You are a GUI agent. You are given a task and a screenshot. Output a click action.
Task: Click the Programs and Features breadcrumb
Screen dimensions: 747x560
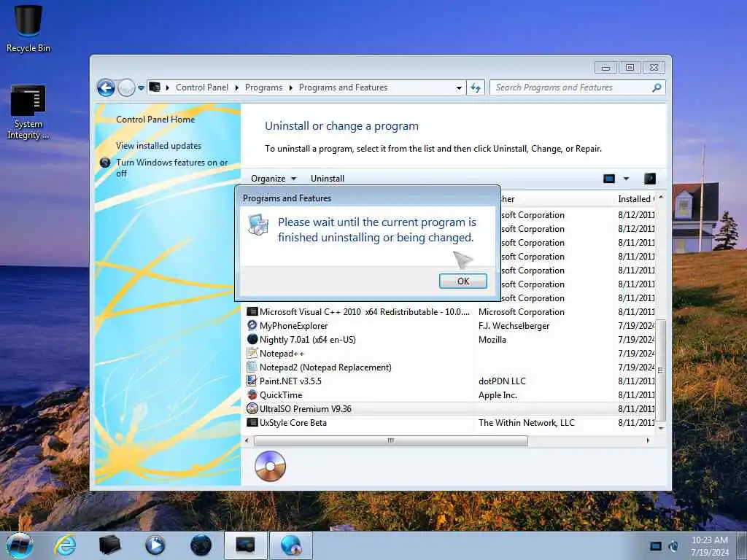point(343,87)
